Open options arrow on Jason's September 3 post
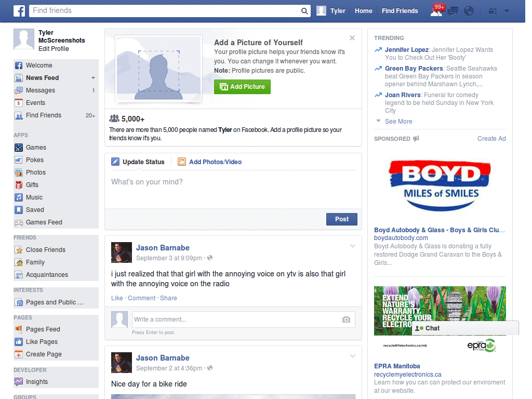Image resolution: width=532 pixels, height=399 pixels. pyautogui.click(x=353, y=246)
